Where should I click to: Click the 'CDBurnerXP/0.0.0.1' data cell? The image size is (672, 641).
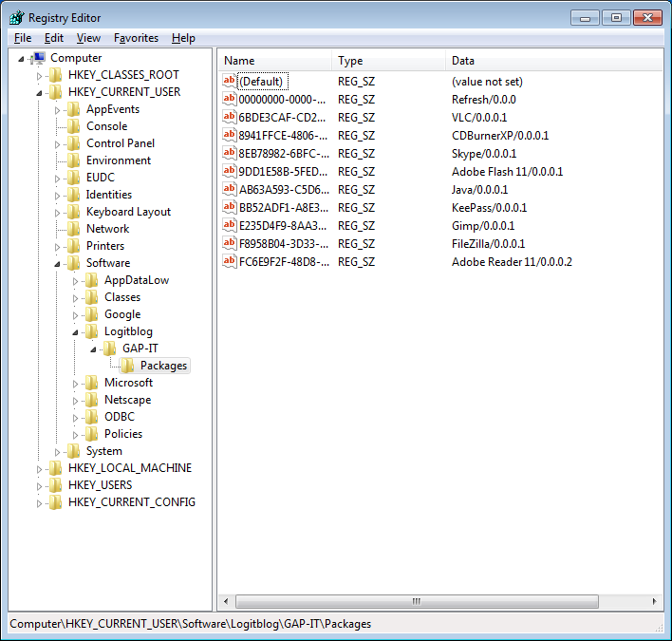[500, 136]
